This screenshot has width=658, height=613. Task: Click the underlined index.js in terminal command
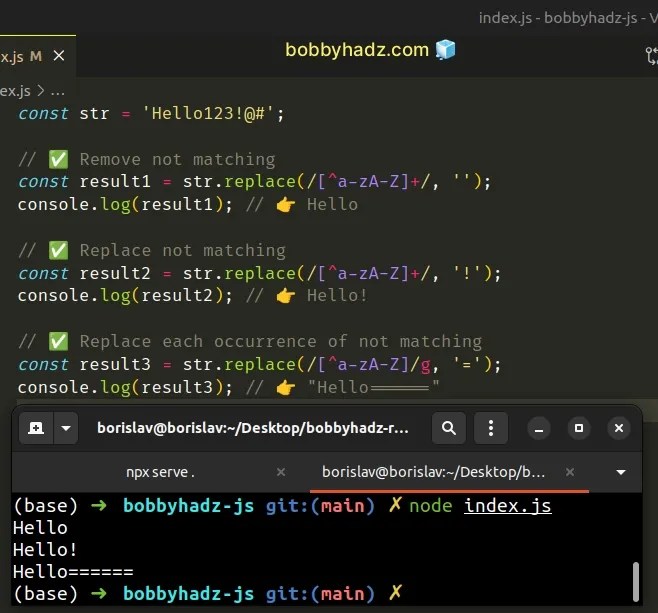[x=508, y=506]
